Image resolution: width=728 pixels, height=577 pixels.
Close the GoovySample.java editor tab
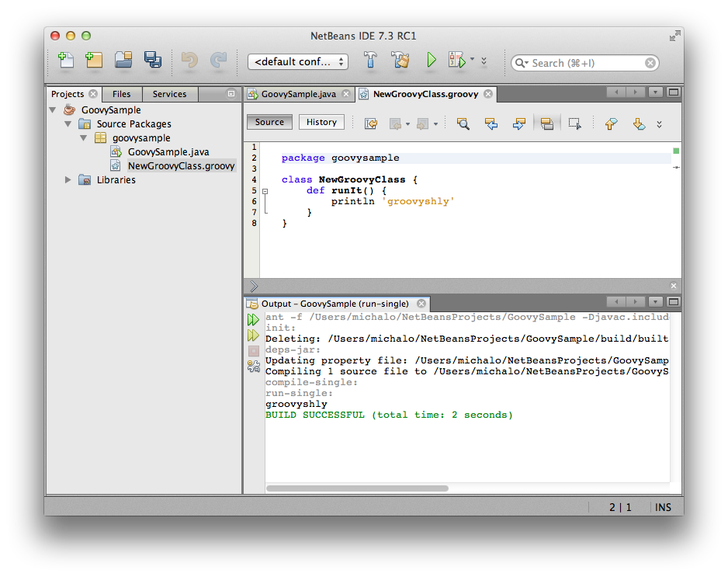point(346,94)
